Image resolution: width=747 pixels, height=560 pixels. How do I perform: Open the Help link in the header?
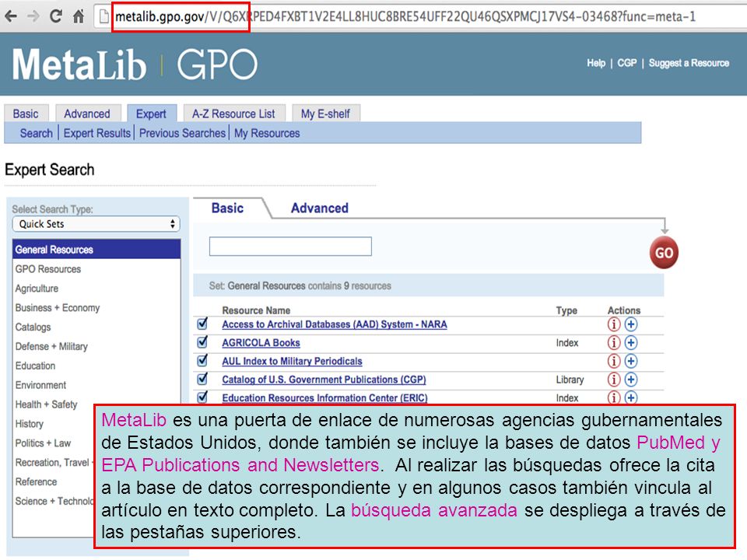pos(596,63)
